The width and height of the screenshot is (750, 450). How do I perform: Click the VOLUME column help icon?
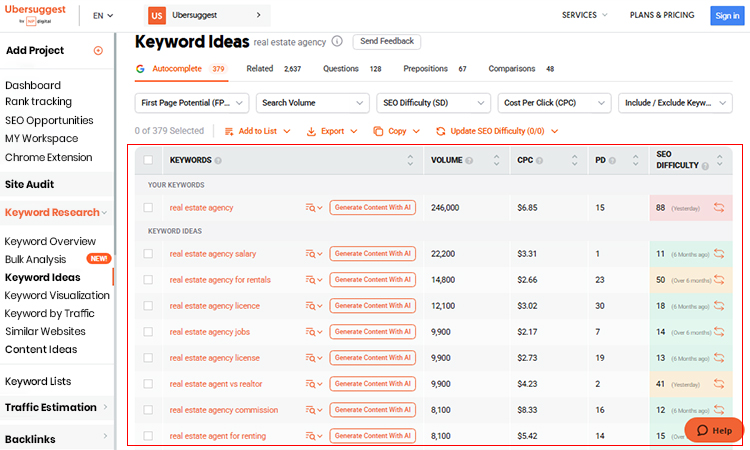click(x=469, y=161)
